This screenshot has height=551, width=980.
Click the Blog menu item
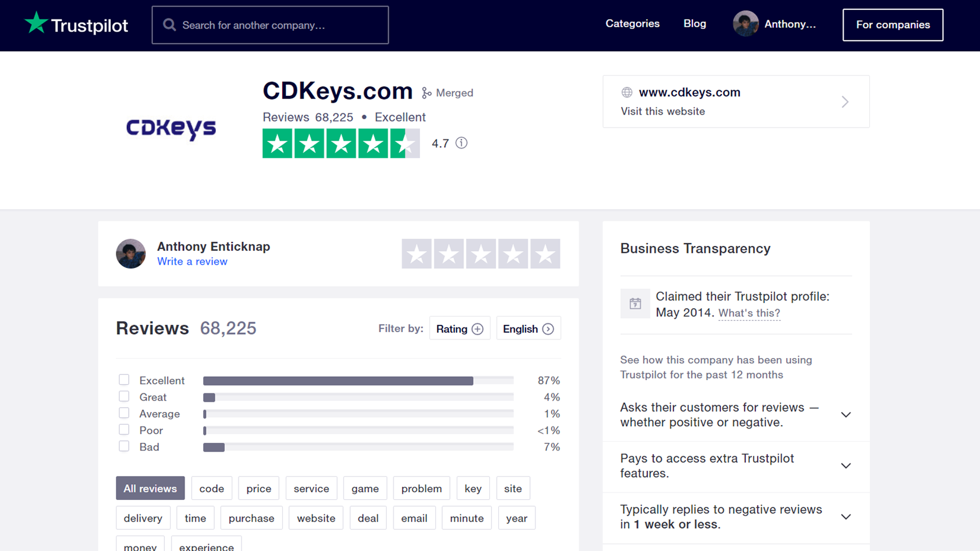(695, 24)
